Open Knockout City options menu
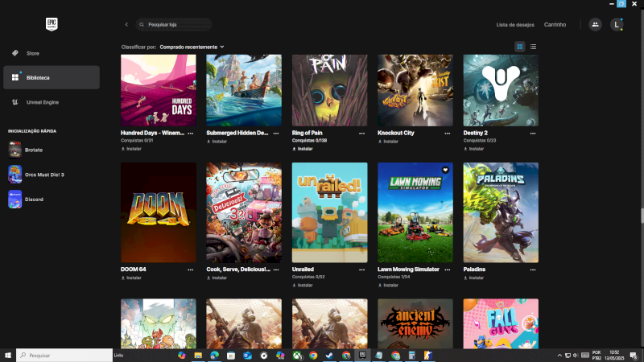 [x=448, y=134]
